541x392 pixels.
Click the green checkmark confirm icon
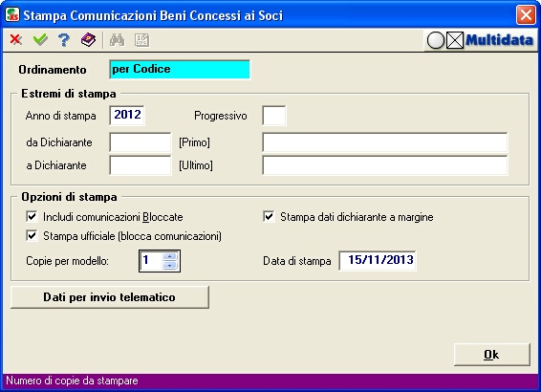pos(40,40)
